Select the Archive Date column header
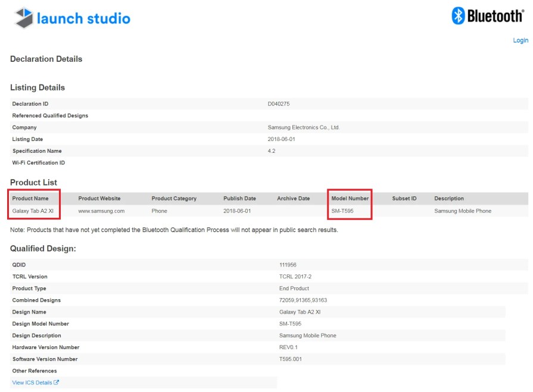This screenshot has height=392, width=533. 294,198
